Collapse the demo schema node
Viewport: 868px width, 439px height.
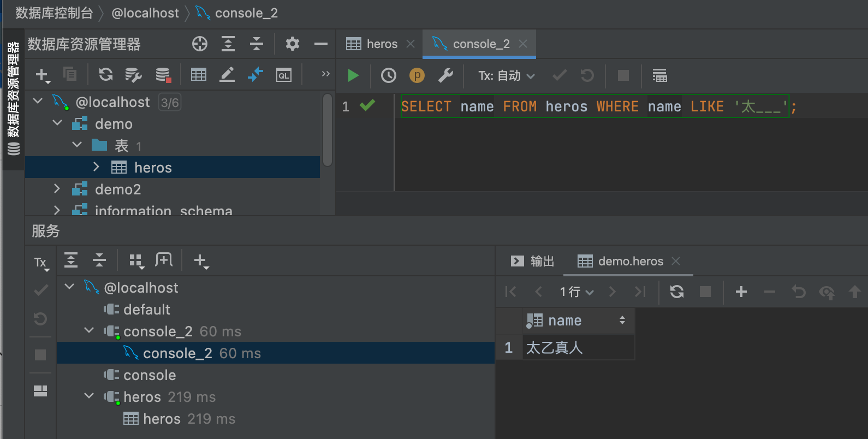tap(57, 122)
